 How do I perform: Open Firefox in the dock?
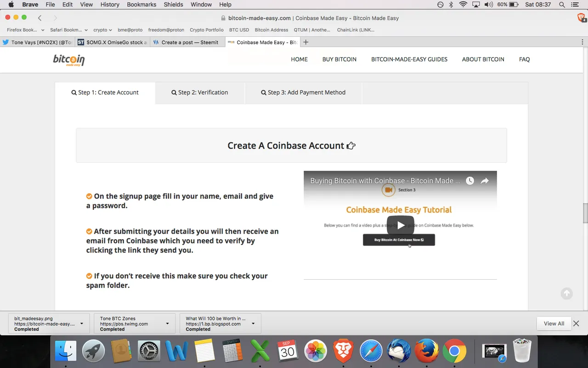pos(426,351)
